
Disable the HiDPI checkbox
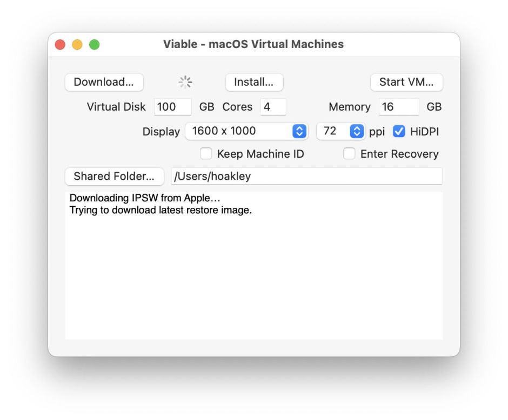(398, 131)
